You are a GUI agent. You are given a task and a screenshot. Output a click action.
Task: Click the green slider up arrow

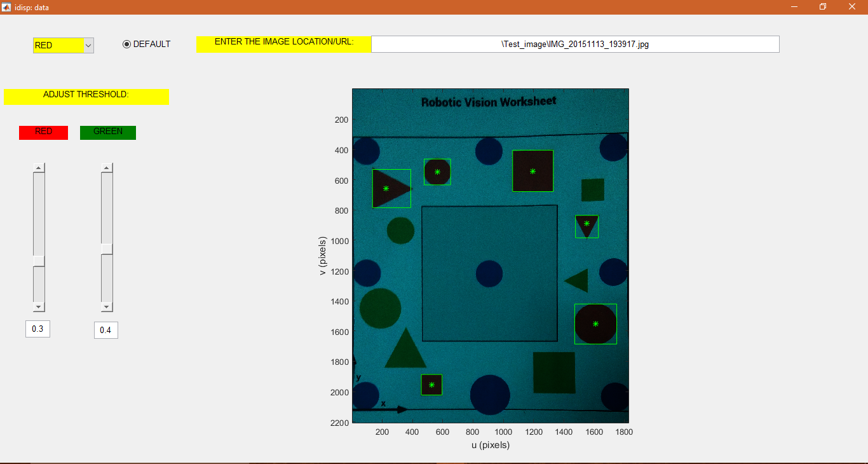coord(107,168)
